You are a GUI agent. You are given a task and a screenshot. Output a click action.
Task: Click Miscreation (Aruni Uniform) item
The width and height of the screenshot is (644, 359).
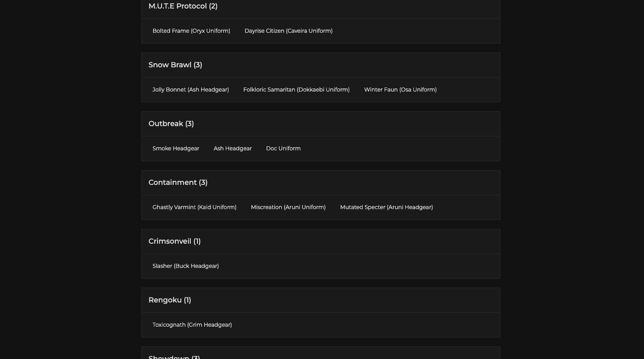point(288,207)
